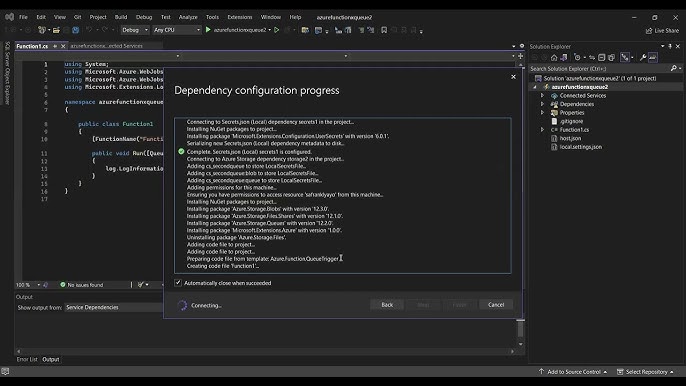This screenshot has height=386, width=686.
Task: Click Add to Source Control in status bar
Action: click(574, 372)
